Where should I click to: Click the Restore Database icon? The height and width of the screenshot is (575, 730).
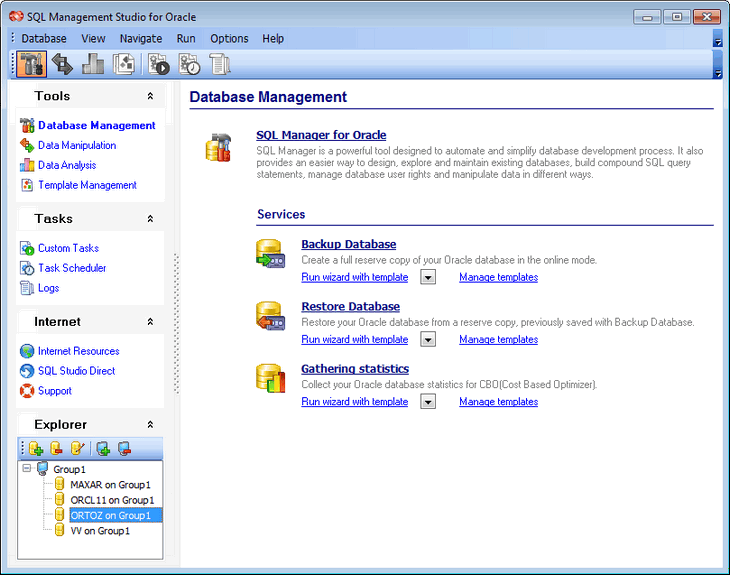(x=270, y=316)
